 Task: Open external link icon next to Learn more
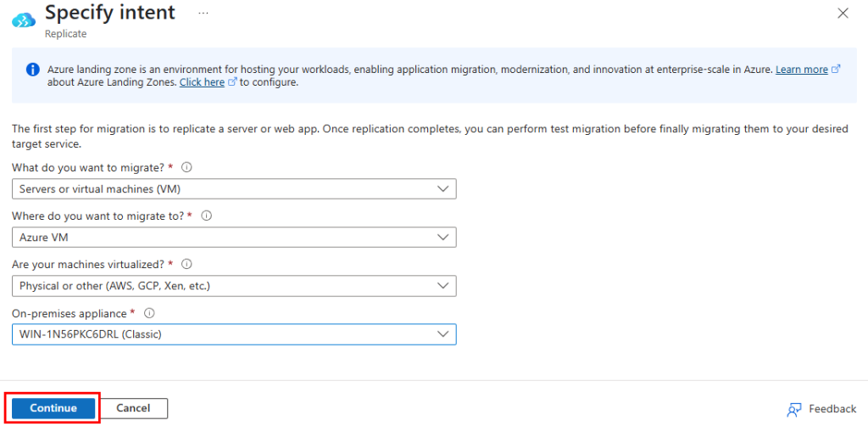(837, 70)
